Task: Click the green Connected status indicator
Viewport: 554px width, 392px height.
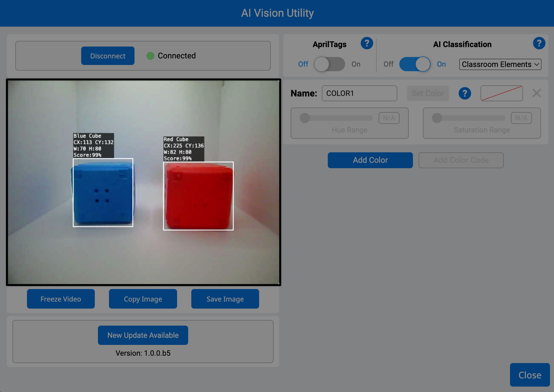Action: click(150, 56)
